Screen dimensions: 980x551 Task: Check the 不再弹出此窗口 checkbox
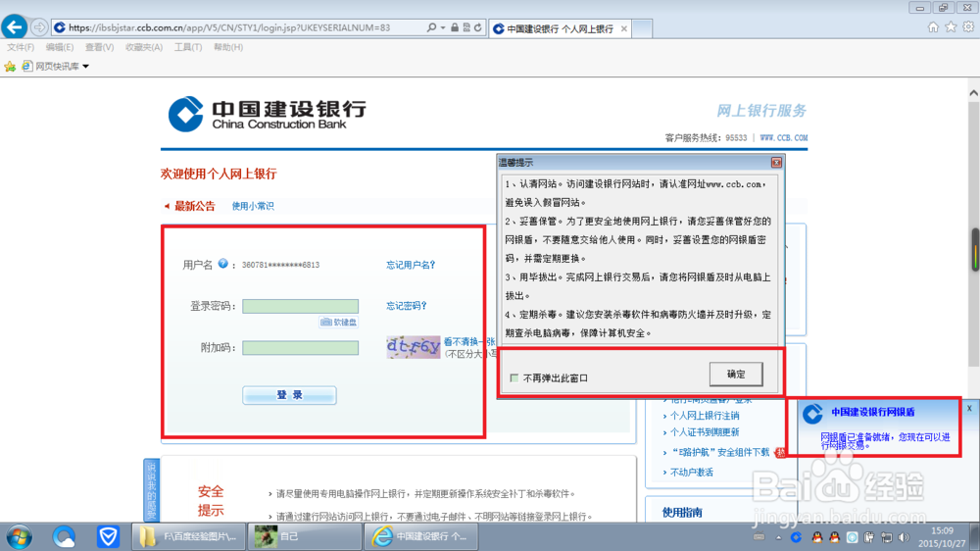pos(514,377)
